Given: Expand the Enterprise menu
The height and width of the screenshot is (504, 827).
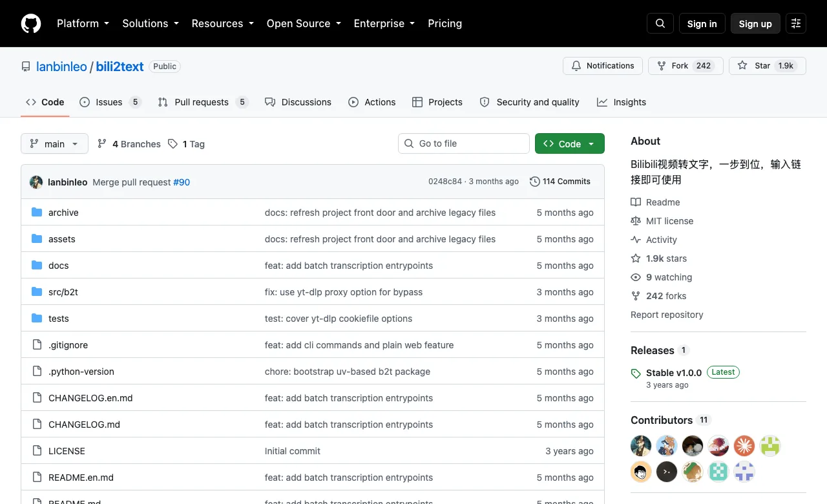Looking at the screenshot, I should pyautogui.click(x=384, y=23).
